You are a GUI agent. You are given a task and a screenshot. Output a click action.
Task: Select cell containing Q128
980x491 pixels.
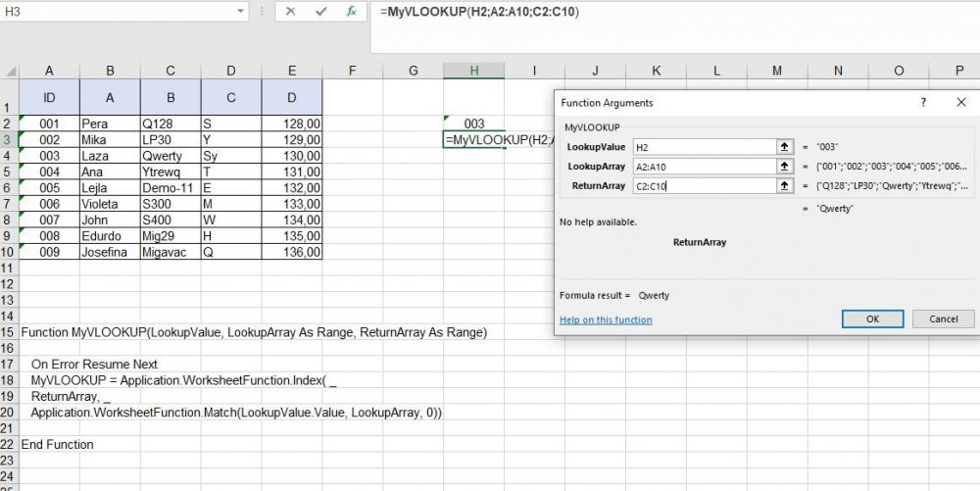coord(171,123)
